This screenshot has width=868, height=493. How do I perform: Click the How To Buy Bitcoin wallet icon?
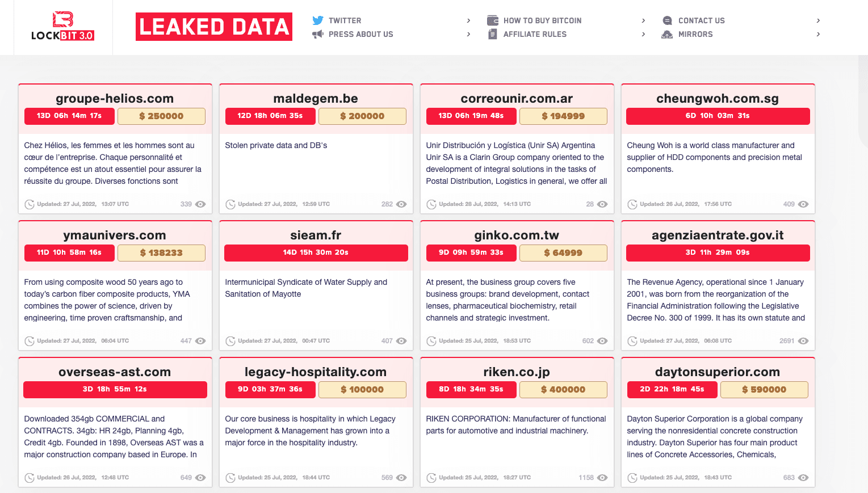coord(493,20)
